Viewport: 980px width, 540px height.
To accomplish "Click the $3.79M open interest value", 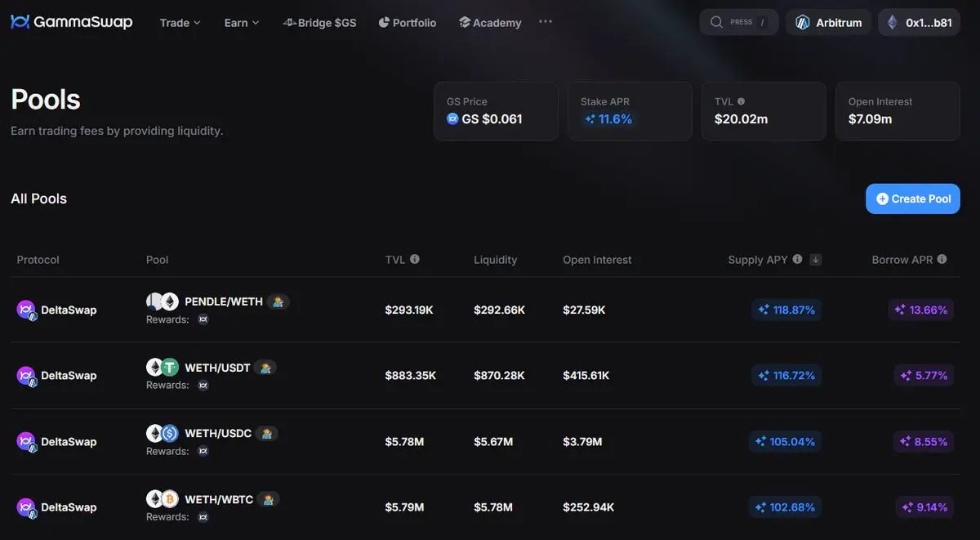I will 582,442.
